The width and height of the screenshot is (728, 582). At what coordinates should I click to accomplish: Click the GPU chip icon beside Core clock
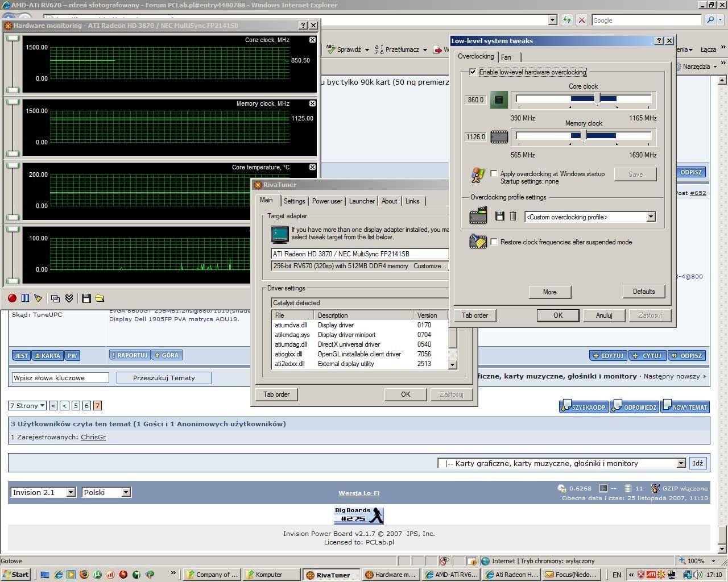coord(499,99)
